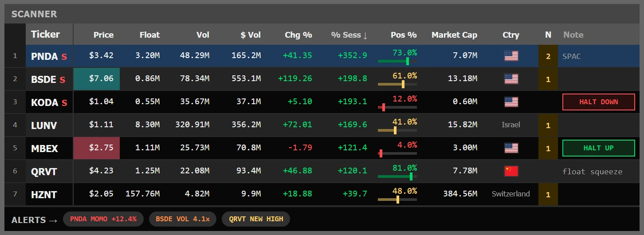Sort the table by Chg % header
The image size is (644, 235).
click(x=298, y=35)
